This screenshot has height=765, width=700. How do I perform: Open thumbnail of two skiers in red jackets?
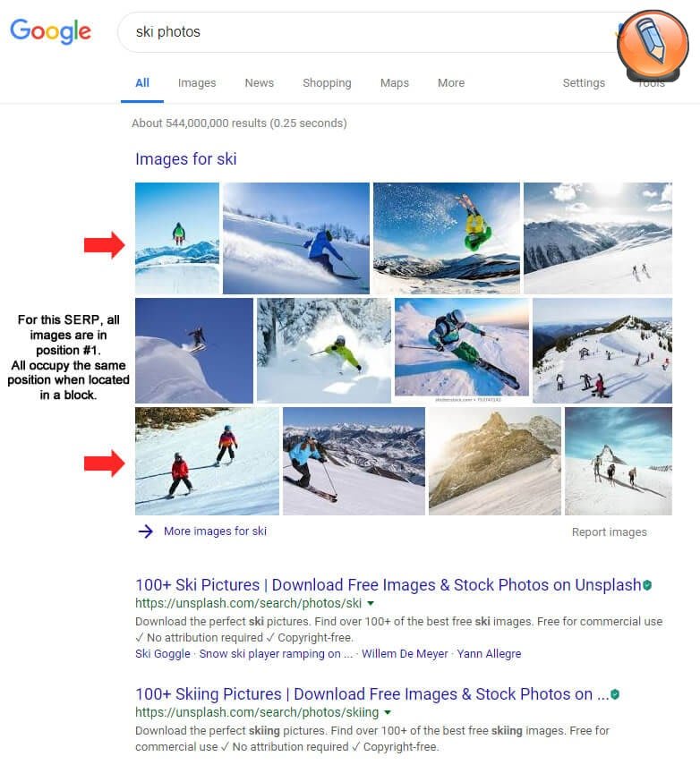[x=207, y=461]
